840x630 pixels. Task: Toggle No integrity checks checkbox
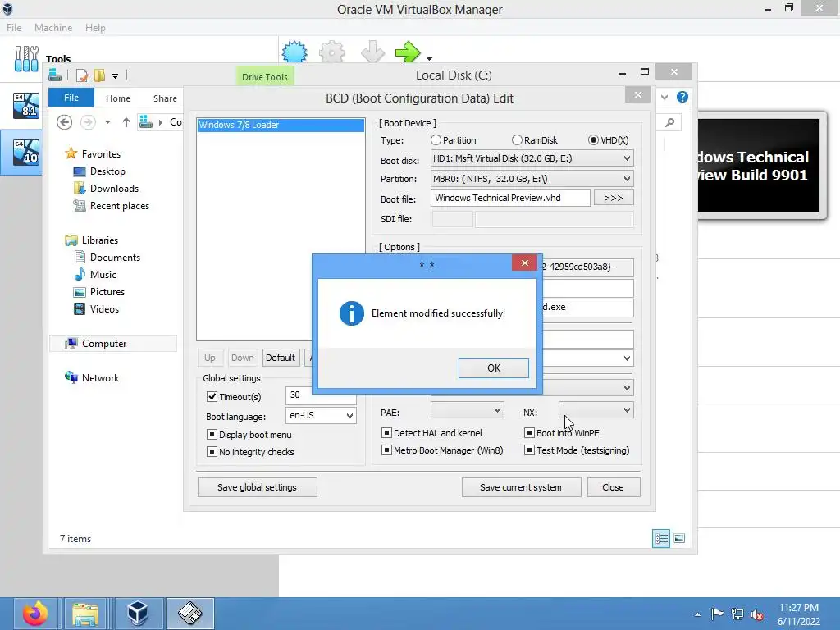(x=212, y=452)
